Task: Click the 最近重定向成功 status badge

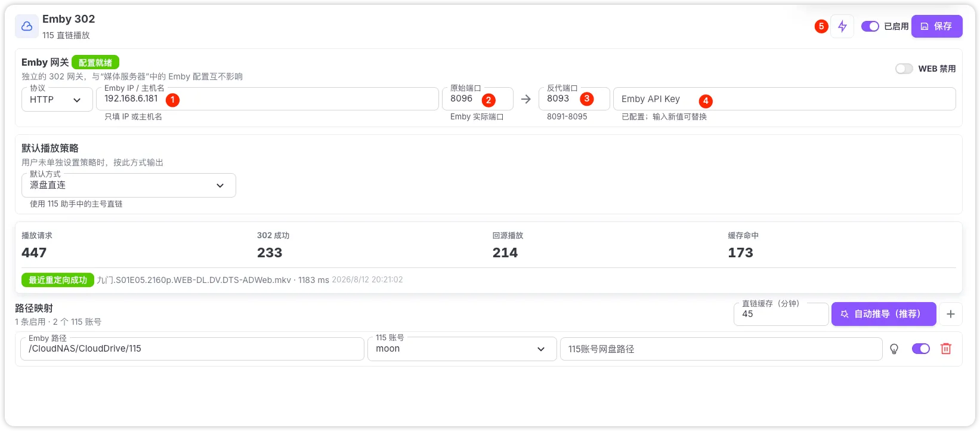Action: pos(58,280)
